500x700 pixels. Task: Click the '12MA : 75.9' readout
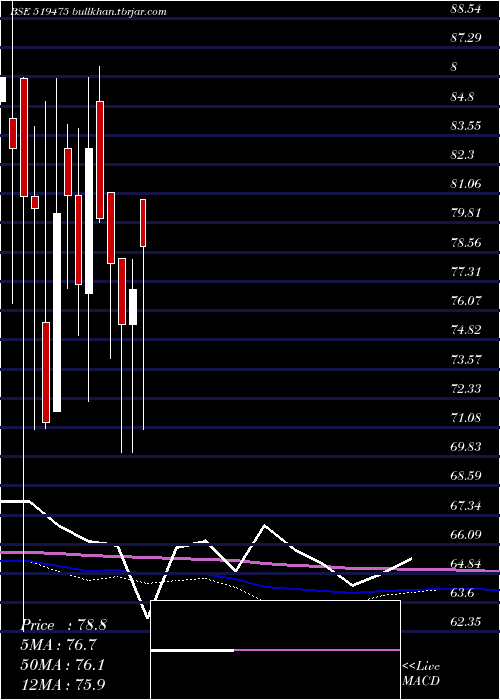pos(63,684)
